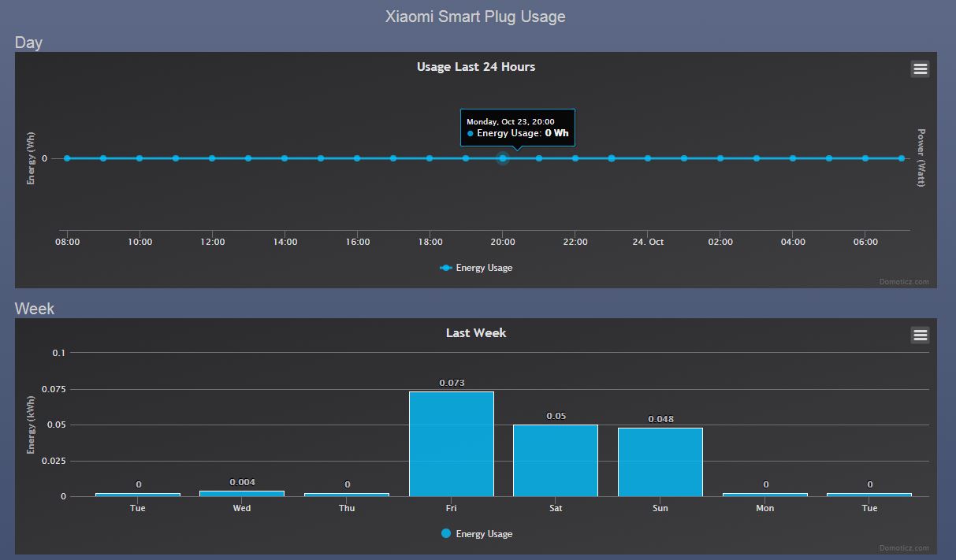Click the 'Day' section heading
956x560 pixels.
[x=28, y=43]
